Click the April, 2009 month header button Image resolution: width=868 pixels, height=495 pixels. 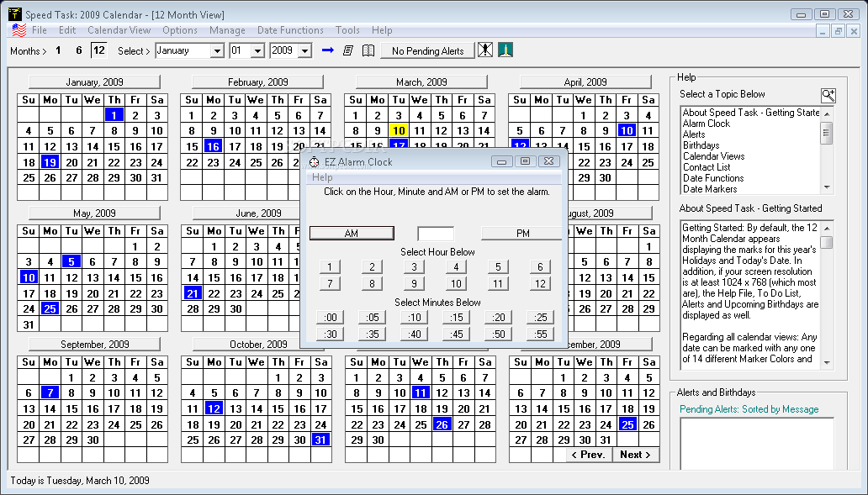tap(585, 82)
